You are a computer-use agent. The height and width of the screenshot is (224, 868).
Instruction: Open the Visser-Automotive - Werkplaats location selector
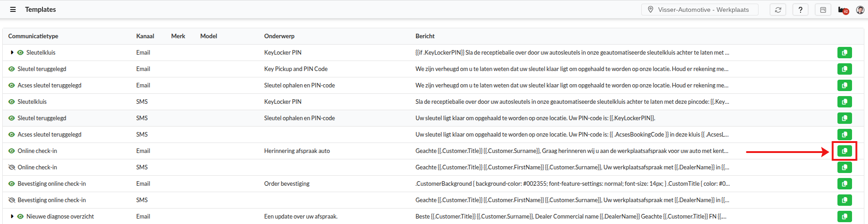coord(699,10)
